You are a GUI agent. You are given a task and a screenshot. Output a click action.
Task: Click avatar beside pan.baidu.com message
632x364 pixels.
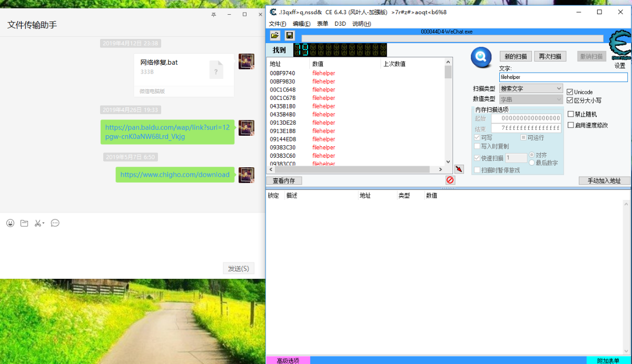246,128
